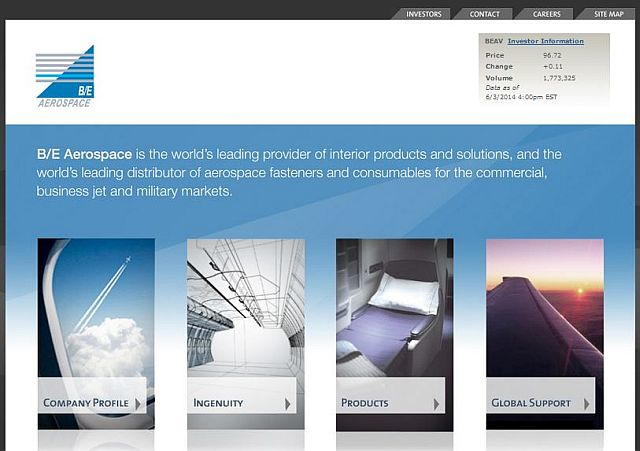Click the Products label button

(x=391, y=395)
